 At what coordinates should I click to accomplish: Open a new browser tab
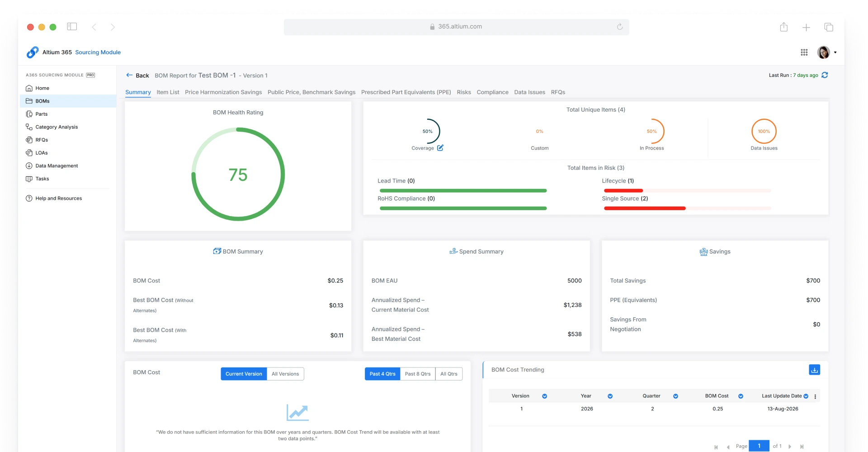[806, 28]
